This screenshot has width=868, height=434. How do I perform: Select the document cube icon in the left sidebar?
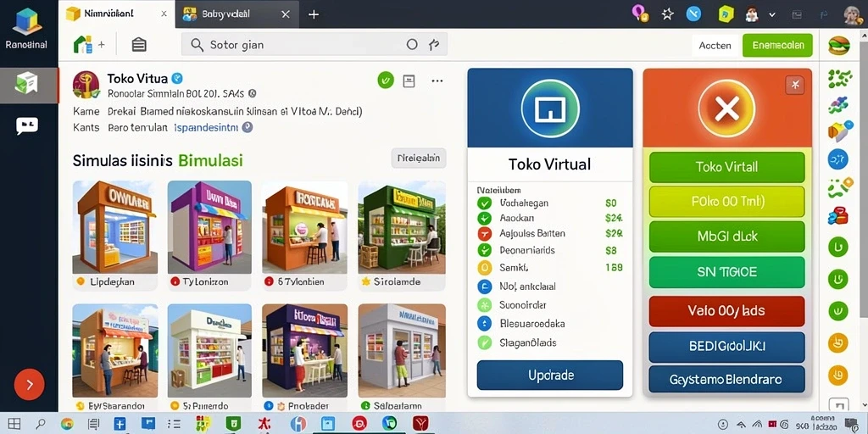pos(26,84)
